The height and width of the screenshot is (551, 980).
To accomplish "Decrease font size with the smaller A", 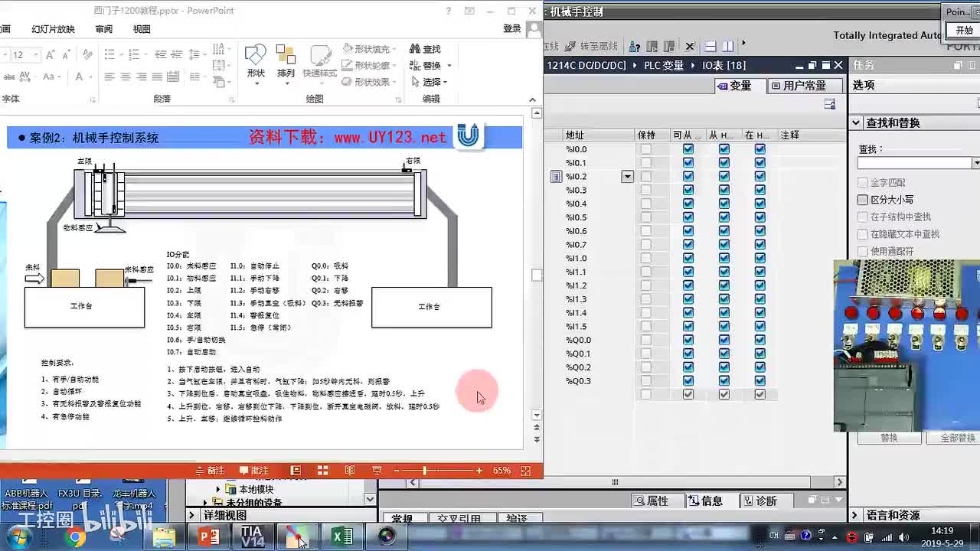I will (67, 55).
